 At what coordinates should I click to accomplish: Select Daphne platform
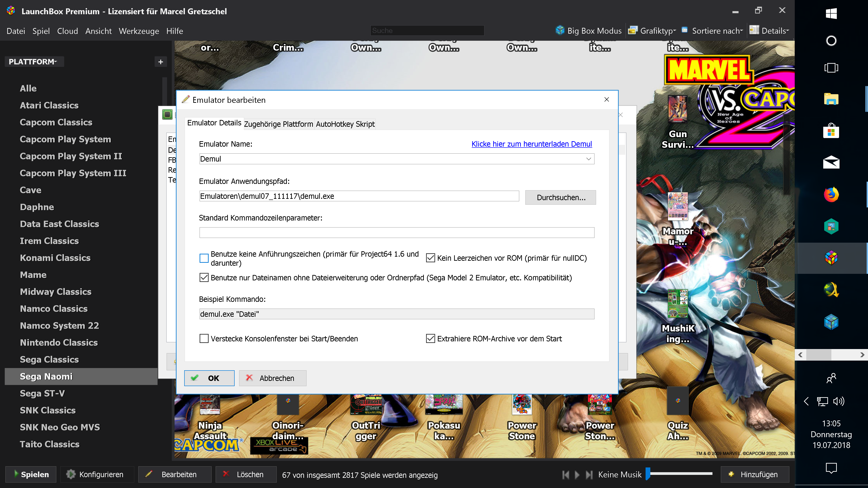[x=37, y=207]
